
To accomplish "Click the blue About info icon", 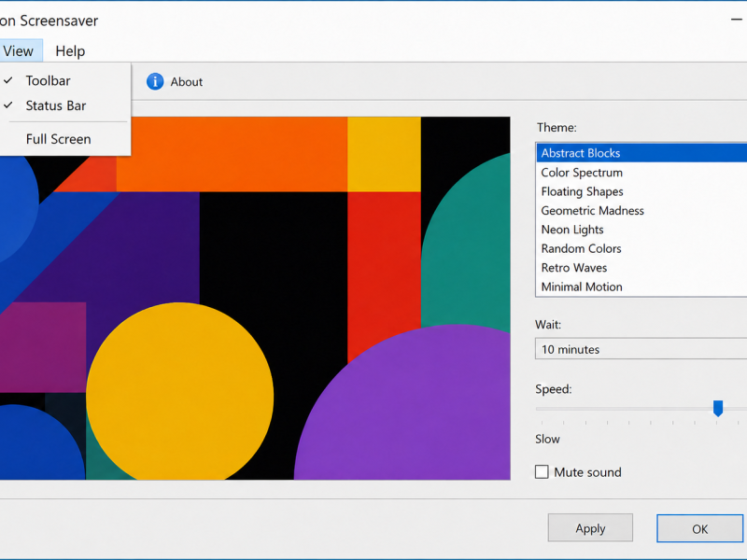I will tap(155, 81).
